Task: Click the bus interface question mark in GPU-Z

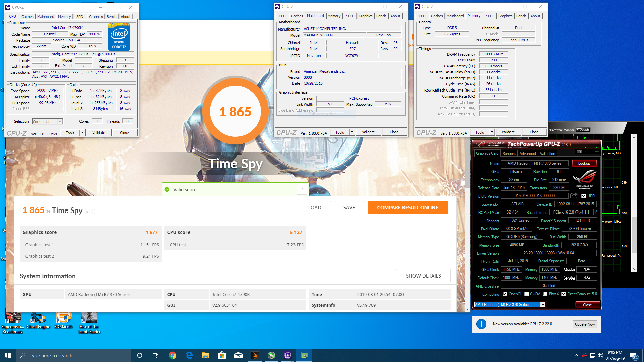Action: point(596,212)
